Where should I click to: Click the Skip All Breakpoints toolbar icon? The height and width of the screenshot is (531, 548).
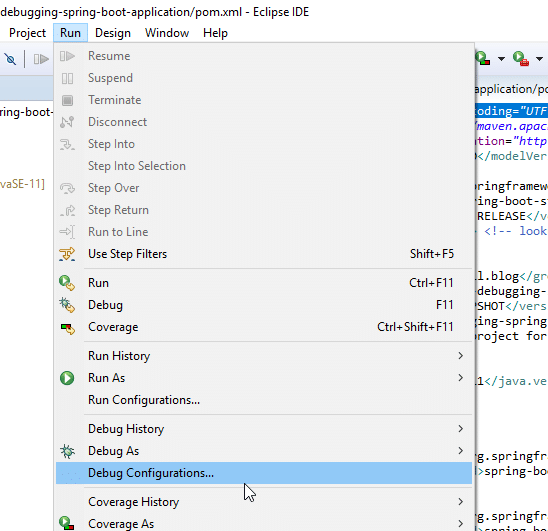10,59
